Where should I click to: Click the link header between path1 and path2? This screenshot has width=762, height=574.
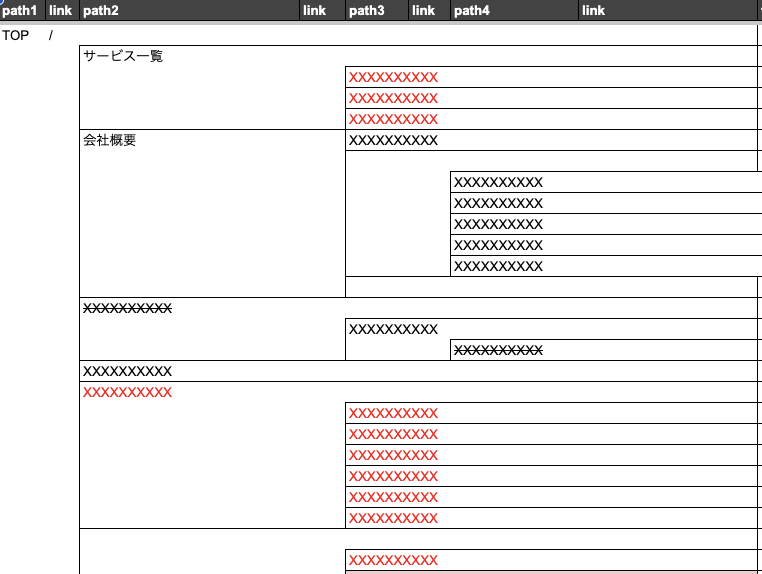(x=62, y=10)
